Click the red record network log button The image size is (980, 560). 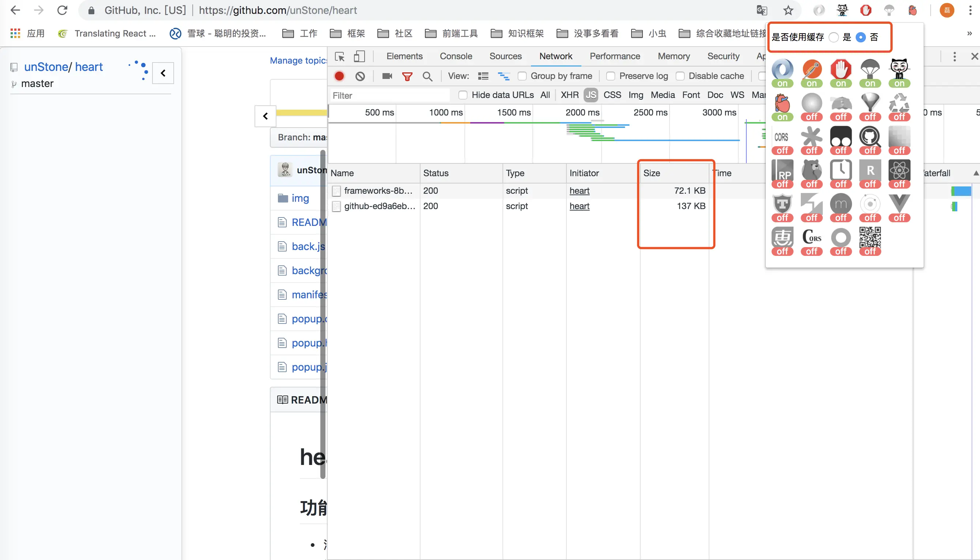pos(339,76)
